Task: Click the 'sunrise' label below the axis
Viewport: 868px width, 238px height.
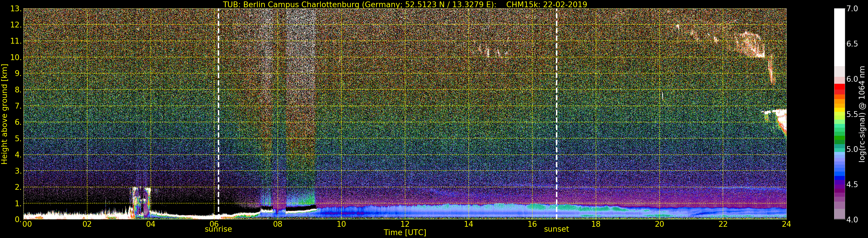Action: click(218, 229)
